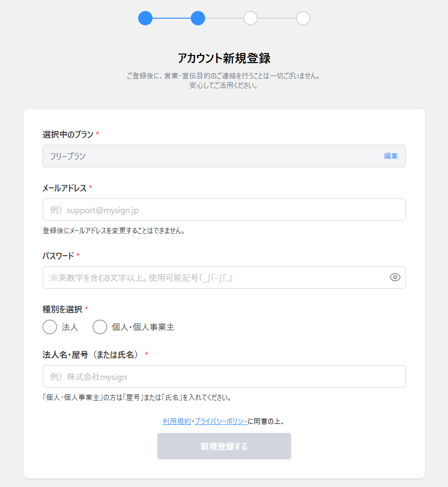Click the final progress step circle
Image resolution: width=448 pixels, height=487 pixels.
tap(303, 18)
